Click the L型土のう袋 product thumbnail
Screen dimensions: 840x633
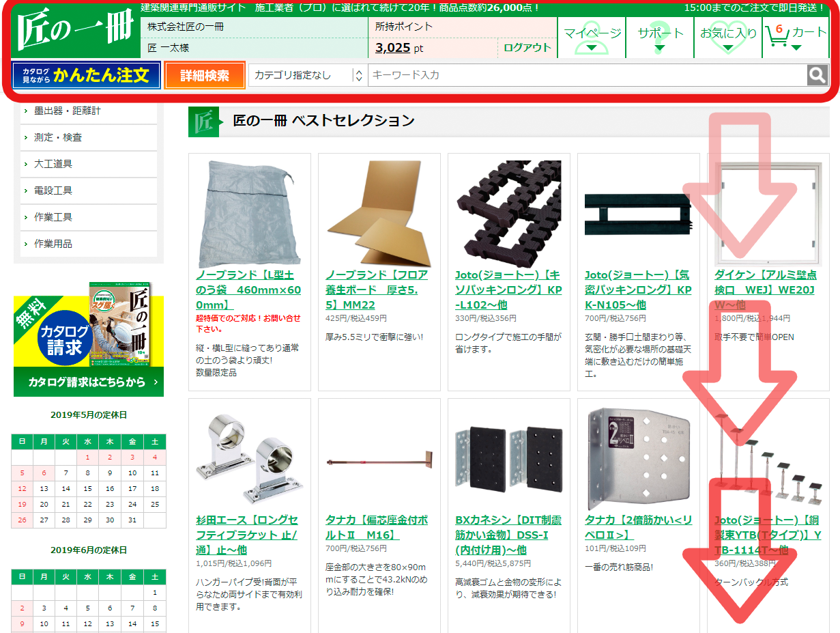click(248, 214)
